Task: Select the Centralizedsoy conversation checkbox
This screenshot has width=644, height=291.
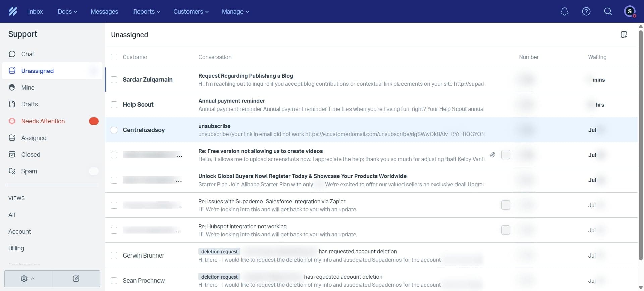Action: click(x=114, y=130)
